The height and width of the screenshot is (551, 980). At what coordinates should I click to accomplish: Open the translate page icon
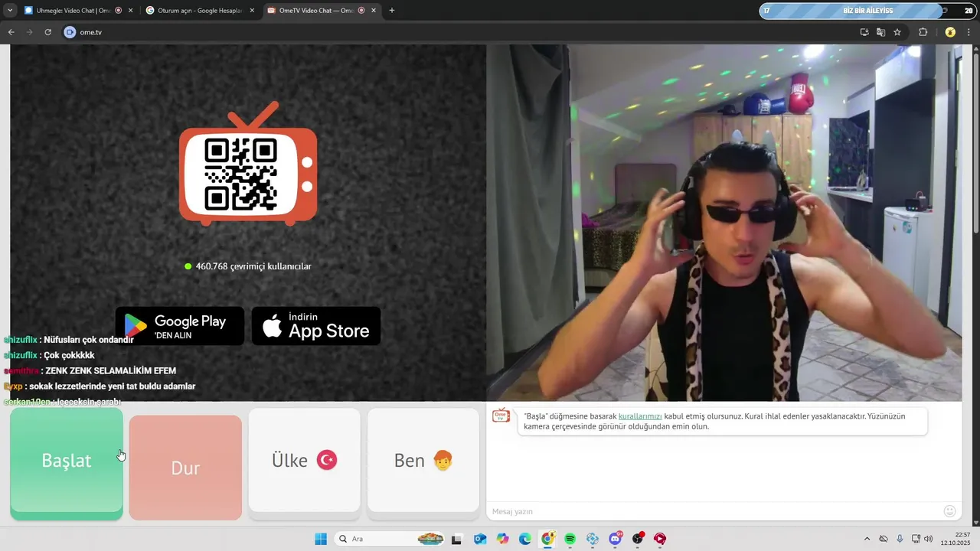(880, 32)
